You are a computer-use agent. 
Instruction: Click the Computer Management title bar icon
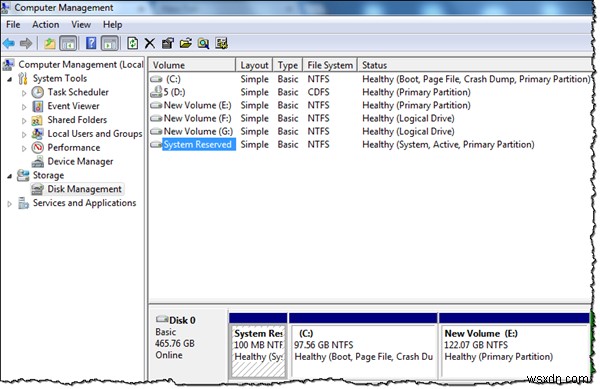click(x=5, y=7)
